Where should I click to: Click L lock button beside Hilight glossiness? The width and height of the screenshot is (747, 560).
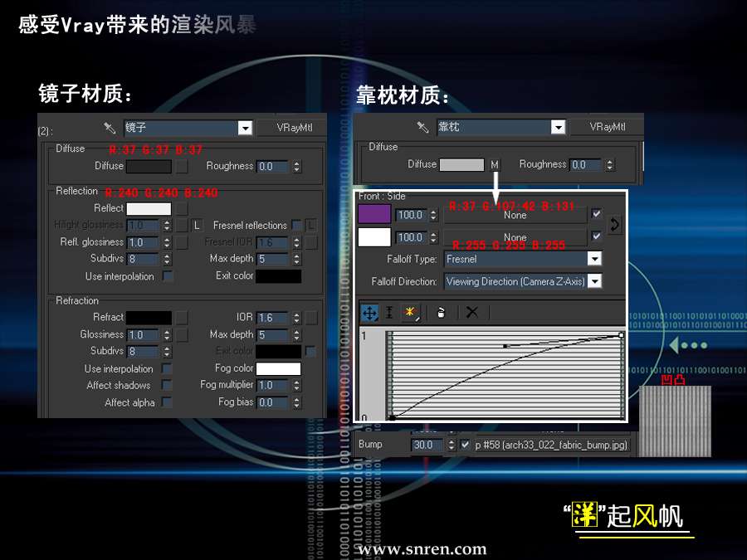[196, 225]
